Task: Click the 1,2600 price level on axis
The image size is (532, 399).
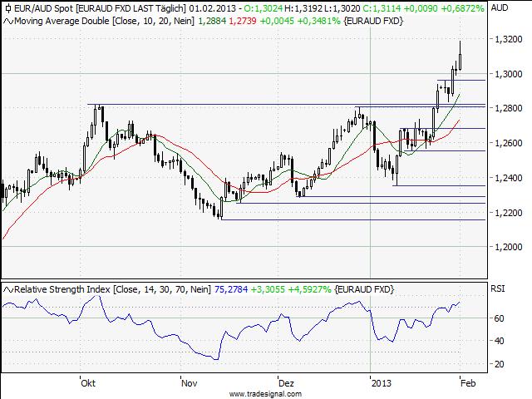Action: (x=506, y=143)
